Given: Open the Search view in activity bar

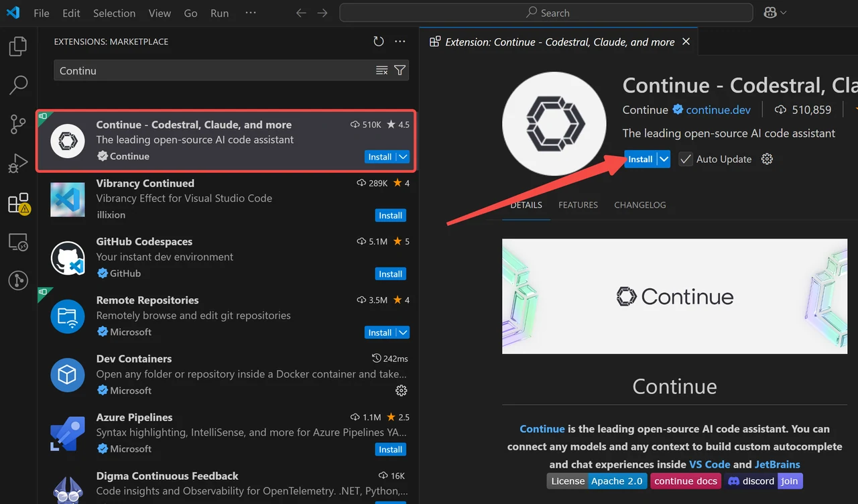Looking at the screenshot, I should [18, 85].
